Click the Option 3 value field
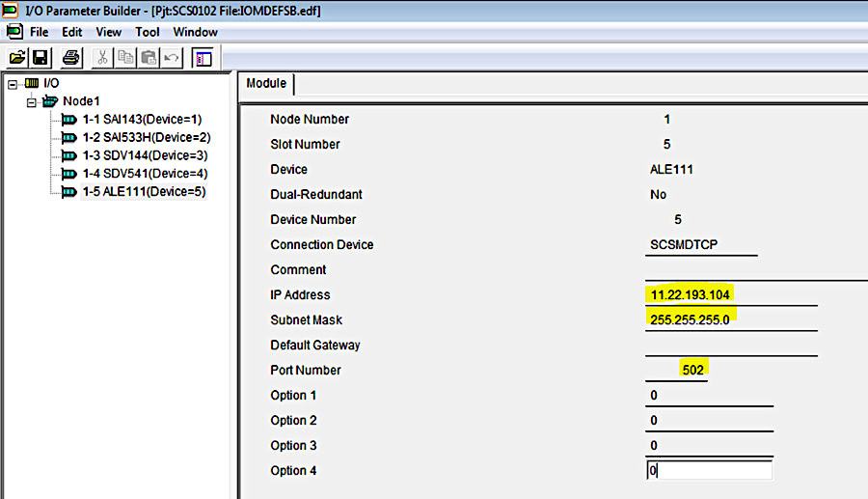 [709, 446]
